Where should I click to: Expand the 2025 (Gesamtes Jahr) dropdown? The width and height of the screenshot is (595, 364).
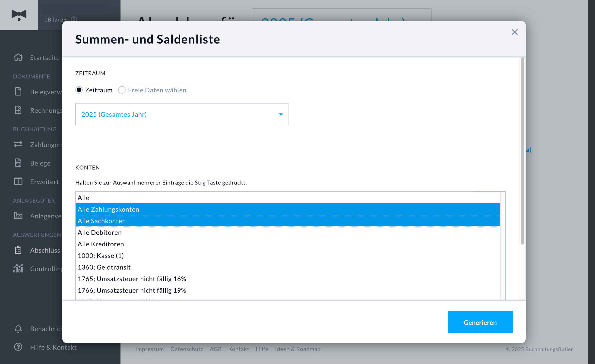[x=182, y=114]
